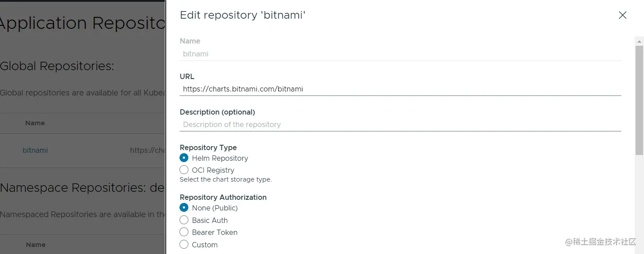This screenshot has width=644, height=254.
Task: Pick the Custom authorization option
Action: coord(184,244)
